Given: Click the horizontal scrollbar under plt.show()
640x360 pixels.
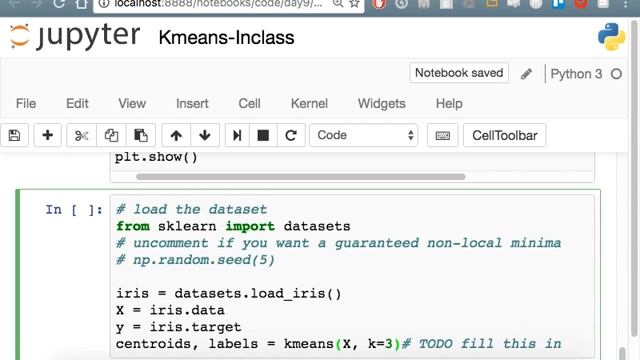Looking at the screenshot, I should [301, 177].
